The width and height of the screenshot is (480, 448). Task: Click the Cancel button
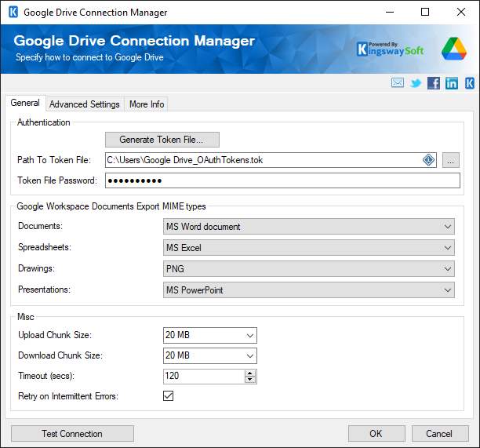(x=440, y=434)
